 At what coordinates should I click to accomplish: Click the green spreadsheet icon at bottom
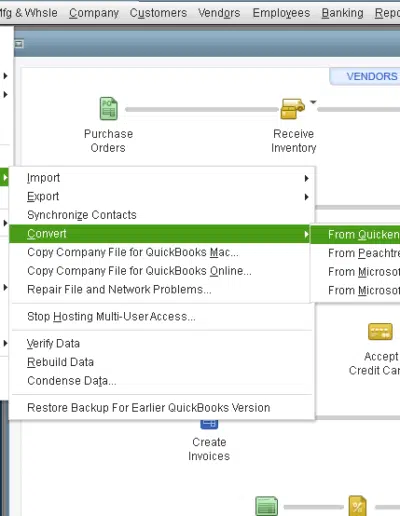pos(266,506)
